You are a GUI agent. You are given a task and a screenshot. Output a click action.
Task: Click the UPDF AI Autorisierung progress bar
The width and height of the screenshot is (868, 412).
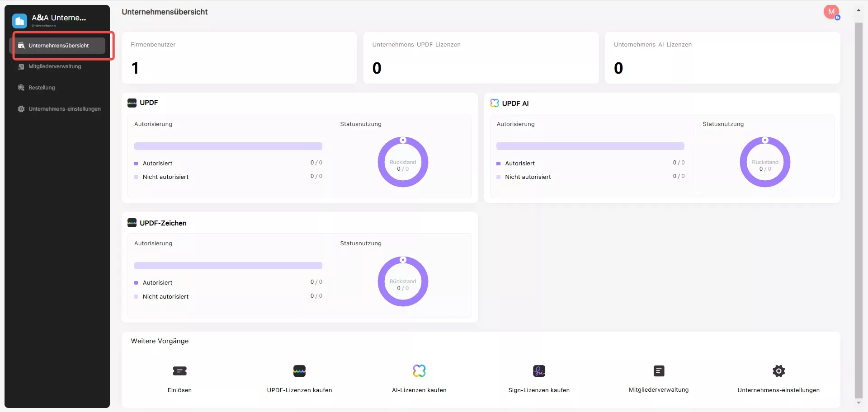point(590,146)
